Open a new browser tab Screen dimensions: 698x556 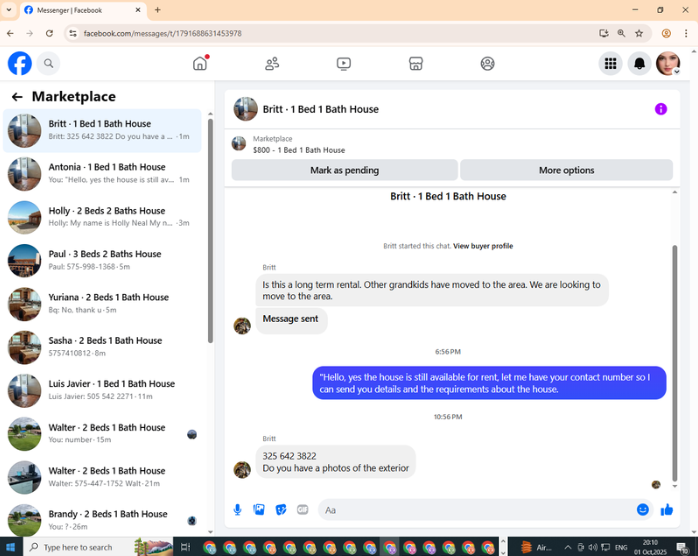pyautogui.click(x=158, y=10)
